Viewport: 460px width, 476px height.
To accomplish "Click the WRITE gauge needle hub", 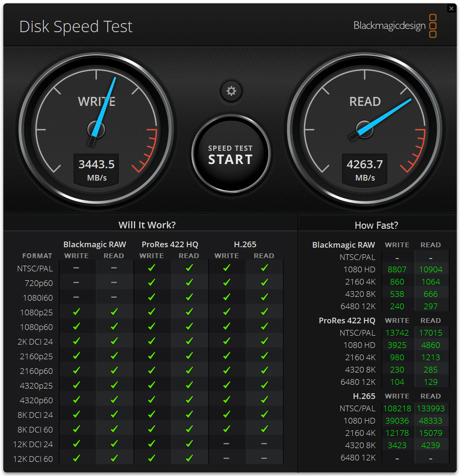I will pos(96,130).
